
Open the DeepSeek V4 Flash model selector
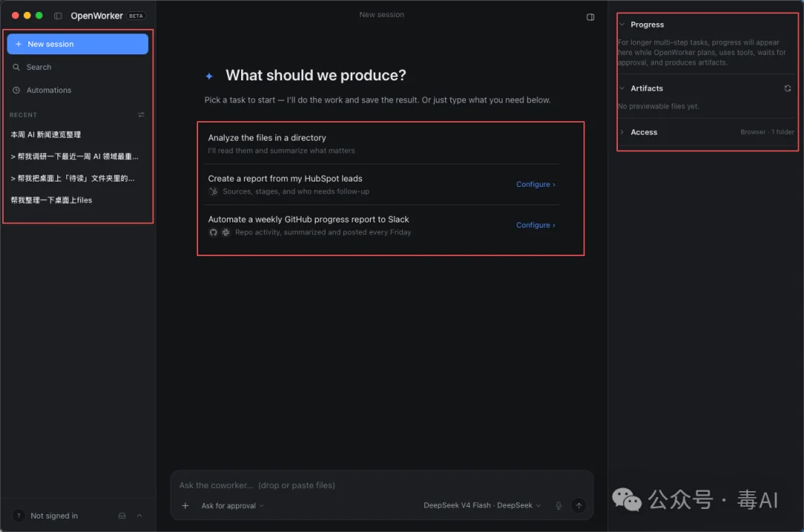click(x=482, y=505)
